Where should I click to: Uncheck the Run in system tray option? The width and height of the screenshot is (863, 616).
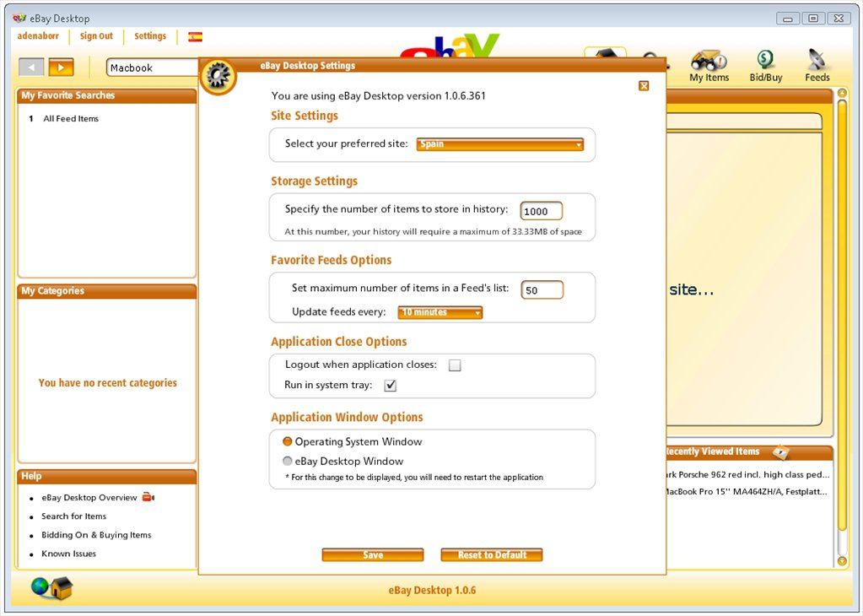tap(390, 386)
